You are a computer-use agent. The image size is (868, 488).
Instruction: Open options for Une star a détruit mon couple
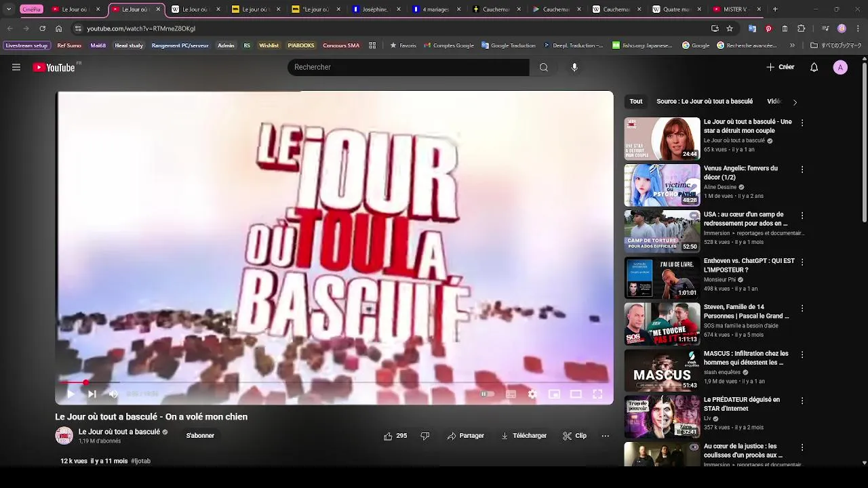tap(802, 123)
